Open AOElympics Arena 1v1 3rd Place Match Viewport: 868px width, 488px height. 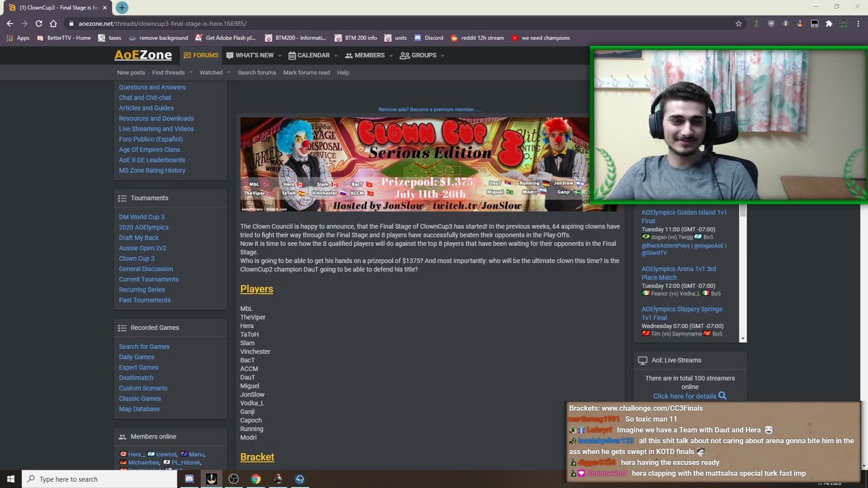click(678, 273)
